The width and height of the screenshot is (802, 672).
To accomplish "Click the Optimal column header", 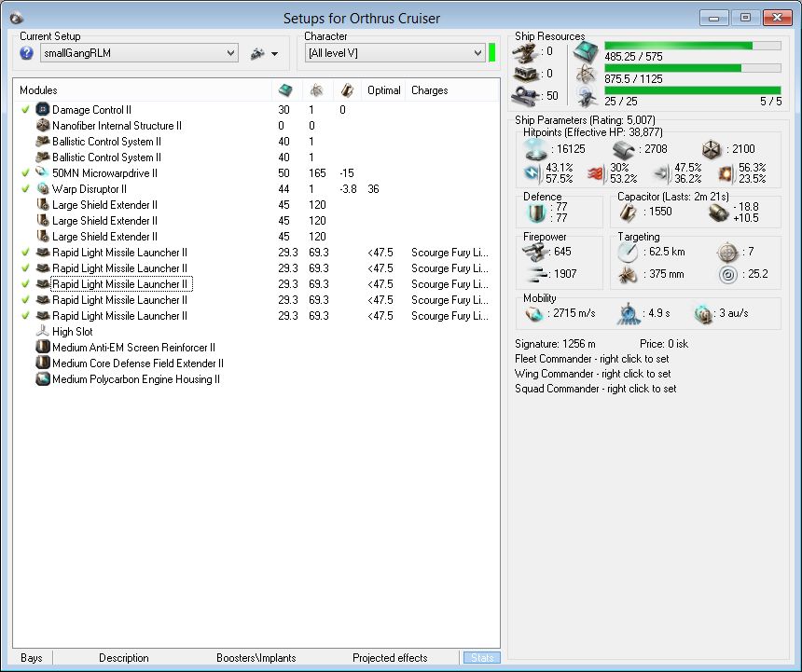I will point(383,90).
